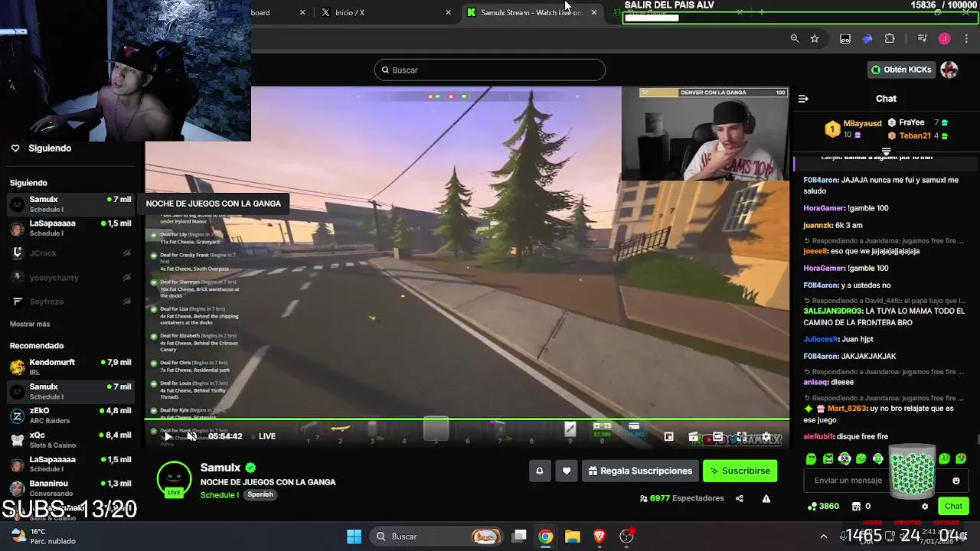
Task: Open Brave browser from taskbar
Action: (x=599, y=536)
